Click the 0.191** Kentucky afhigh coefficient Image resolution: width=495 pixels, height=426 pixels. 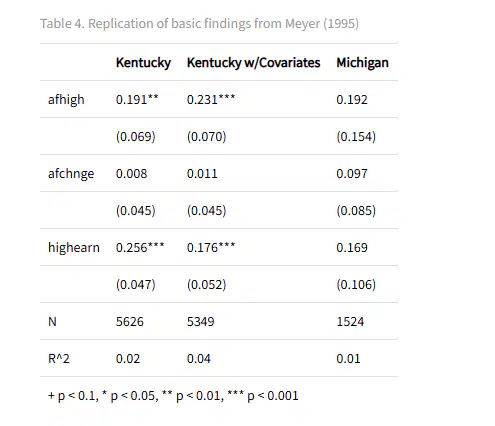click(x=137, y=100)
